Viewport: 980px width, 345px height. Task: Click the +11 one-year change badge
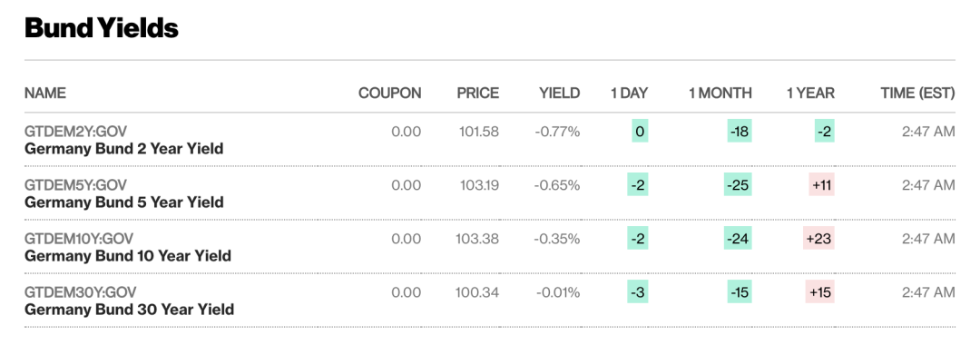click(x=822, y=185)
